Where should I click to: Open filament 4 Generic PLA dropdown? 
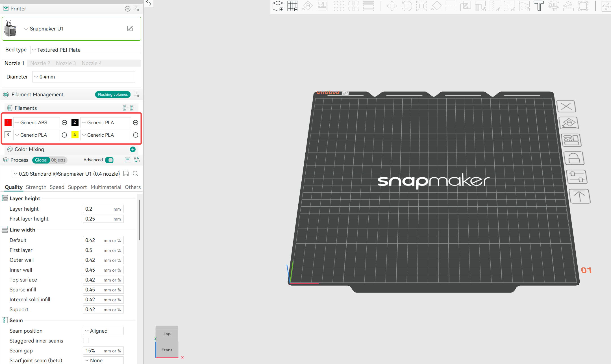pyautogui.click(x=106, y=135)
